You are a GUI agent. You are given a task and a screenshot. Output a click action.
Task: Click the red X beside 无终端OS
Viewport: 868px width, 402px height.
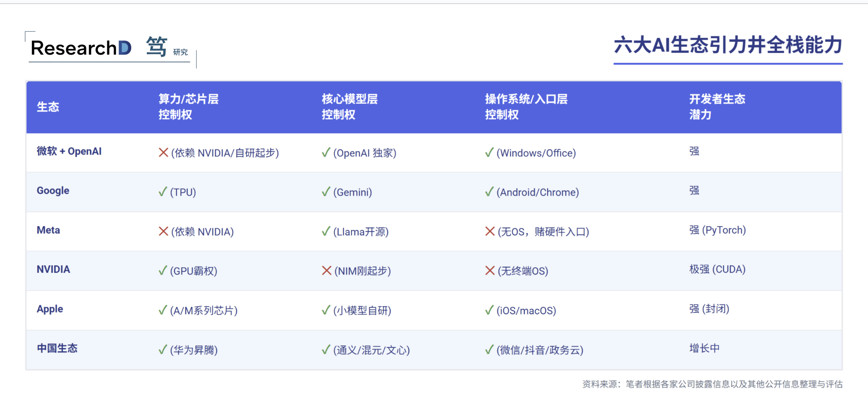[x=490, y=271]
